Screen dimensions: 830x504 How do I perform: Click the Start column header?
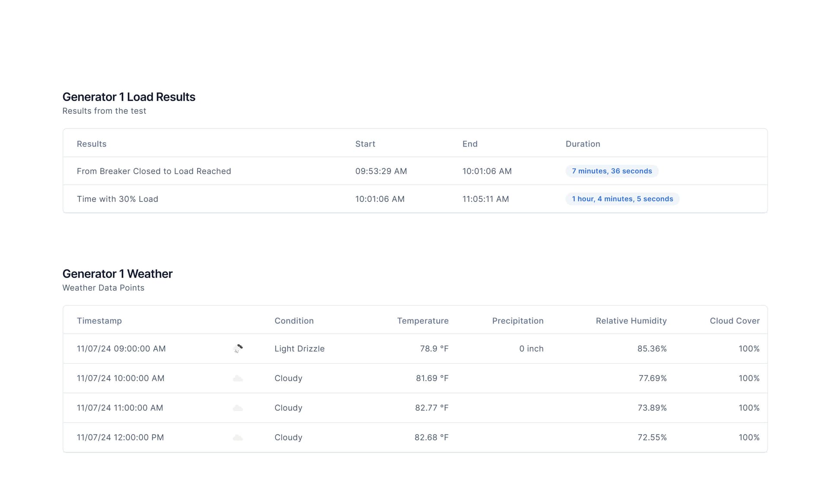pyautogui.click(x=365, y=144)
